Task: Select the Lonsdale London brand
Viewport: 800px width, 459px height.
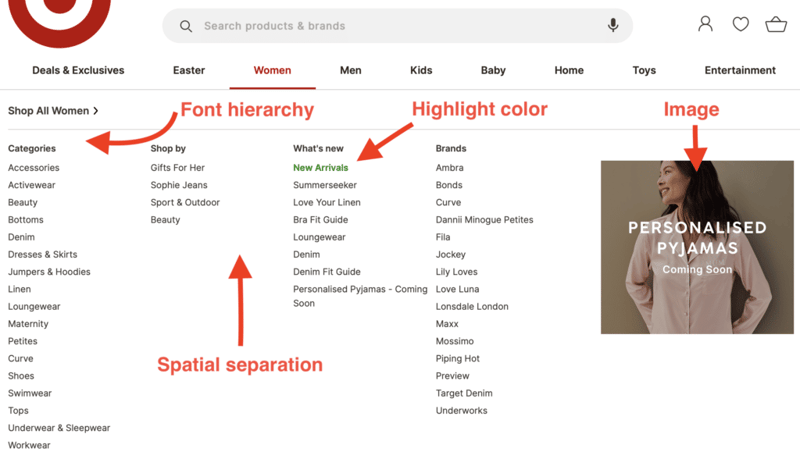Action: coord(472,307)
